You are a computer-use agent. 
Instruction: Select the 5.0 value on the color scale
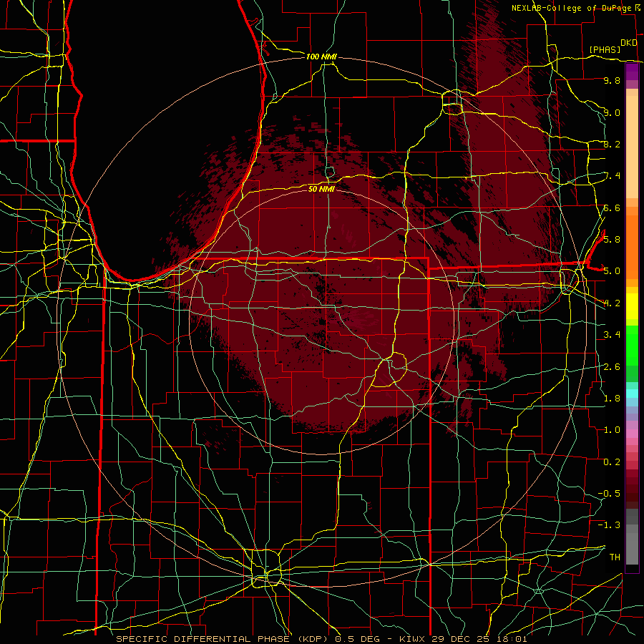612,271
